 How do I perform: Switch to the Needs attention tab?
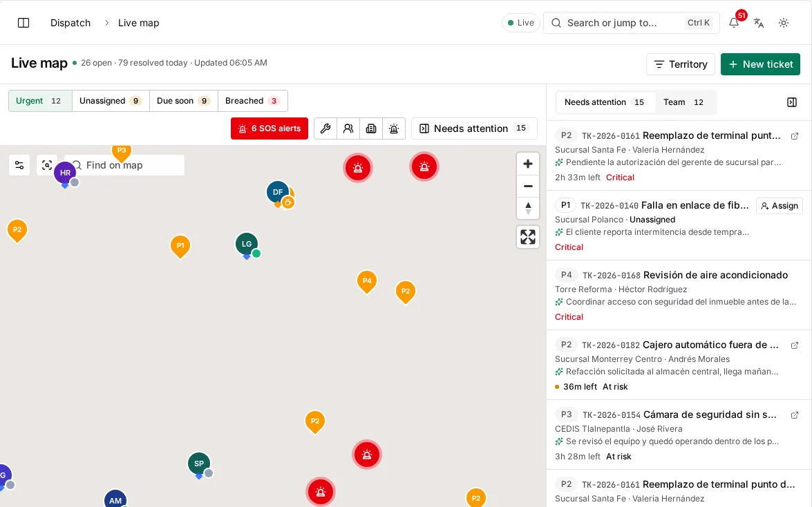(605, 102)
